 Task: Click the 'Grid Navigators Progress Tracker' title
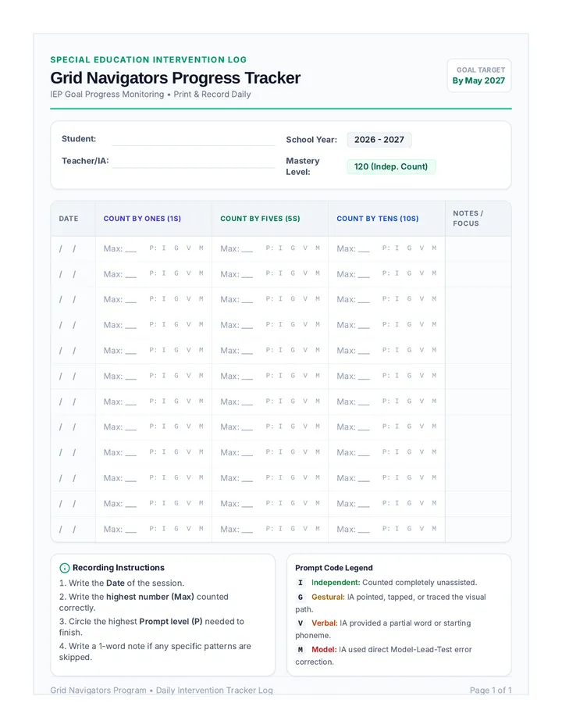[x=176, y=77]
